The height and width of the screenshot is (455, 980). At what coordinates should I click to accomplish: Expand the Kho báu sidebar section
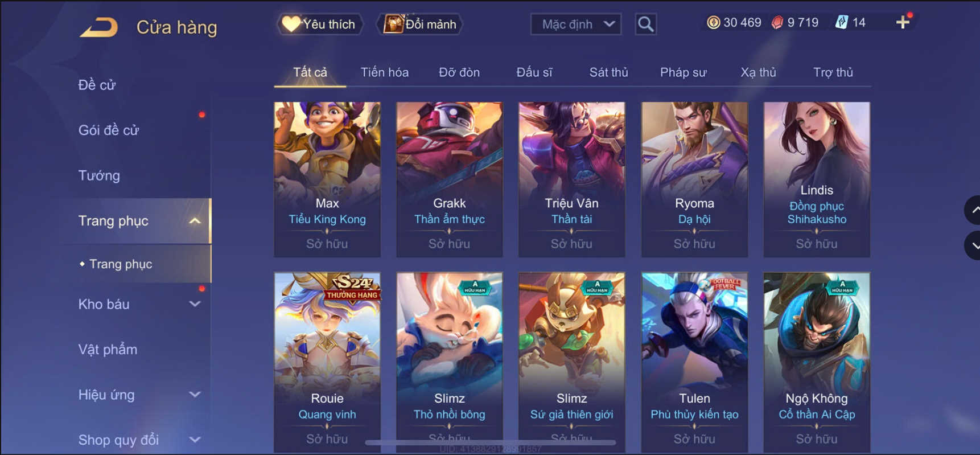pyautogui.click(x=195, y=304)
